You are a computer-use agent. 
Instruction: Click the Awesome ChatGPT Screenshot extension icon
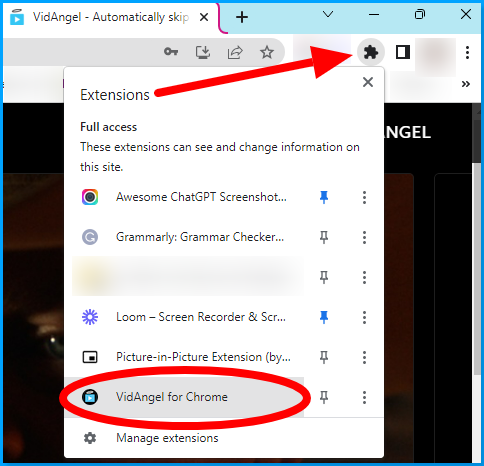[x=90, y=197]
